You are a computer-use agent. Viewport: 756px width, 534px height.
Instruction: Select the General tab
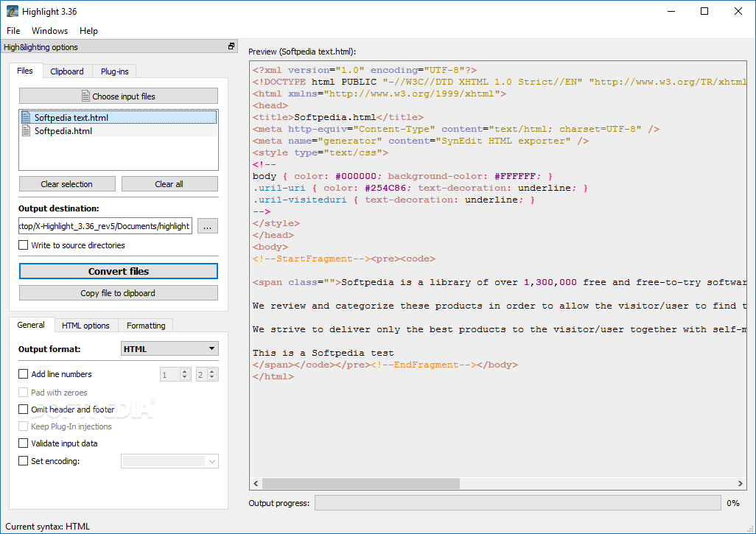point(31,325)
